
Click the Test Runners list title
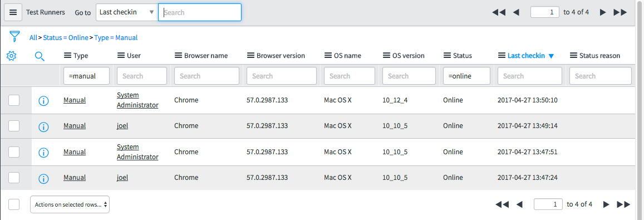[46, 12]
